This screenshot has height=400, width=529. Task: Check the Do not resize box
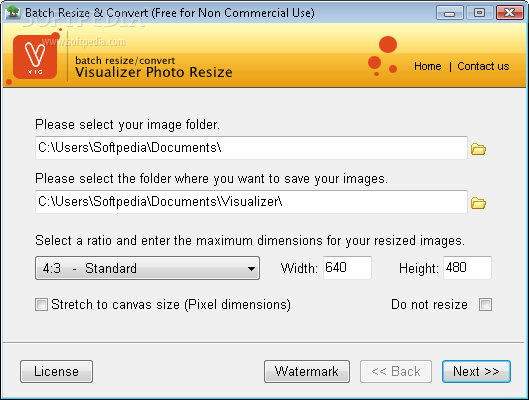tap(485, 305)
